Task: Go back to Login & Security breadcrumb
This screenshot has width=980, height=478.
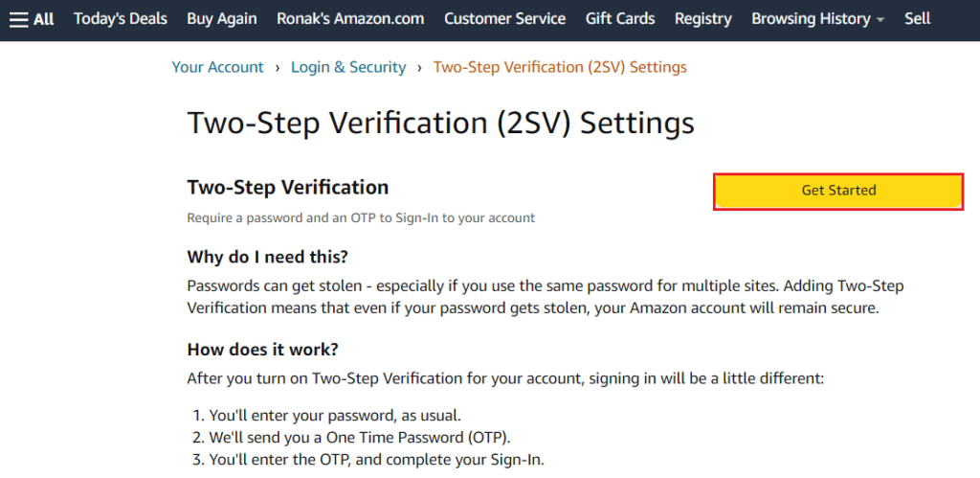Action: (348, 67)
